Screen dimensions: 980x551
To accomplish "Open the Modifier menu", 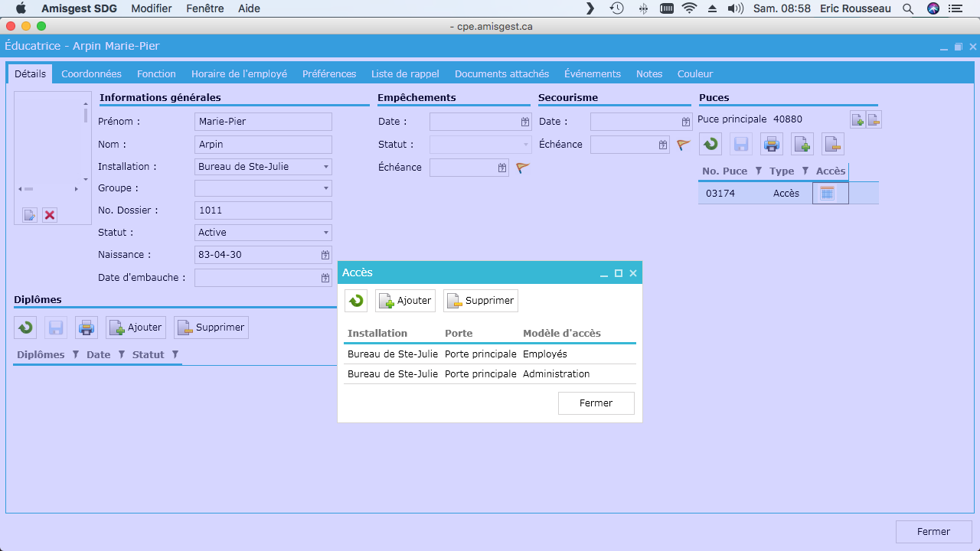I will coord(152,8).
